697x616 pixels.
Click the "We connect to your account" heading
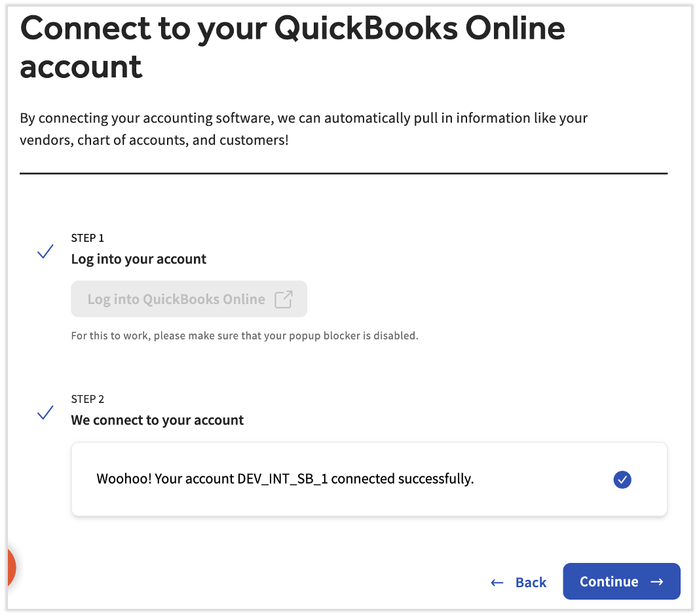coord(157,420)
